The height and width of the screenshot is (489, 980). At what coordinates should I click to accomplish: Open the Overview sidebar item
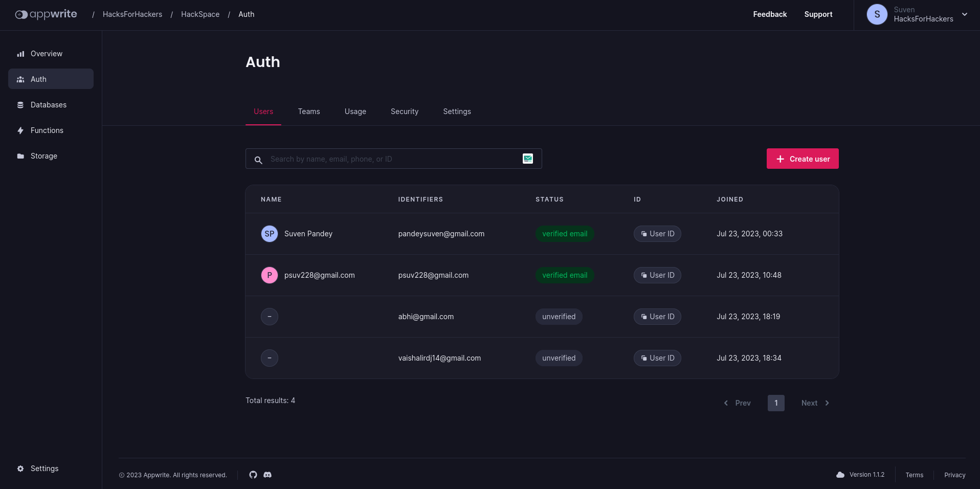51,54
